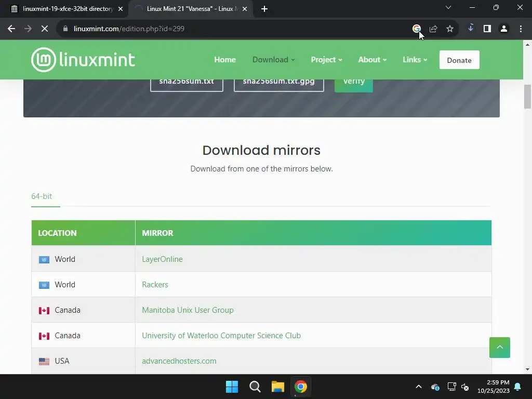532x399 pixels.
Task: Toggle the Chrome side panel
Action: pyautogui.click(x=487, y=29)
